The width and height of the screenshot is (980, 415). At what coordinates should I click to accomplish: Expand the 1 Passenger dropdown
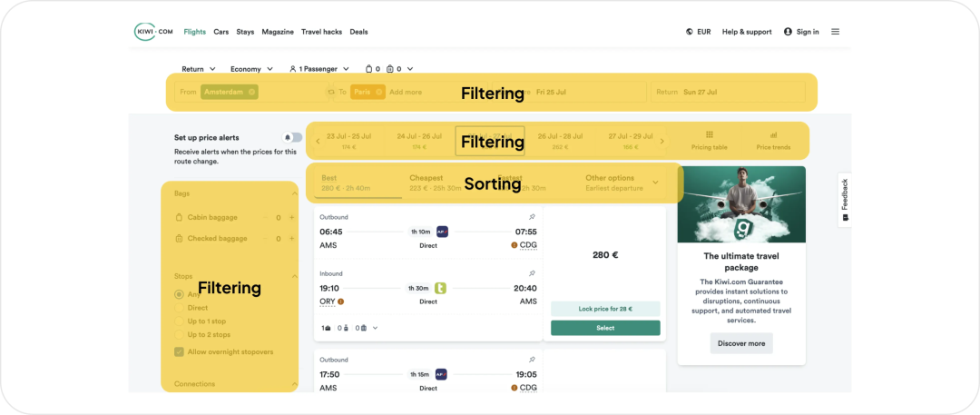click(x=318, y=69)
